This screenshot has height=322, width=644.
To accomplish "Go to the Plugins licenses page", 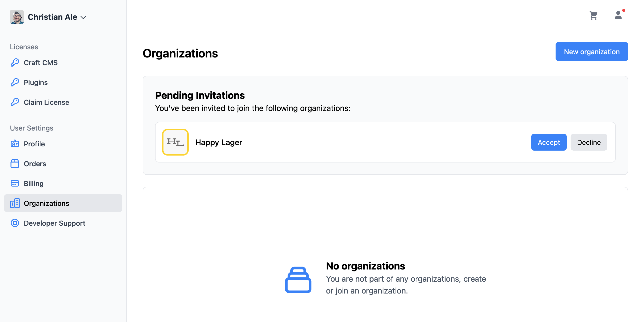I will [63, 82].
